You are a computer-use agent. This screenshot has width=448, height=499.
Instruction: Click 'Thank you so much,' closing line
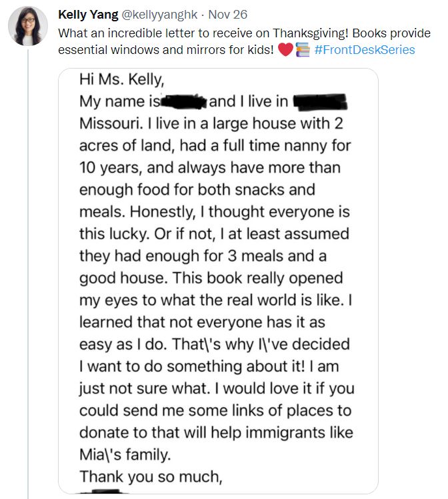150,476
